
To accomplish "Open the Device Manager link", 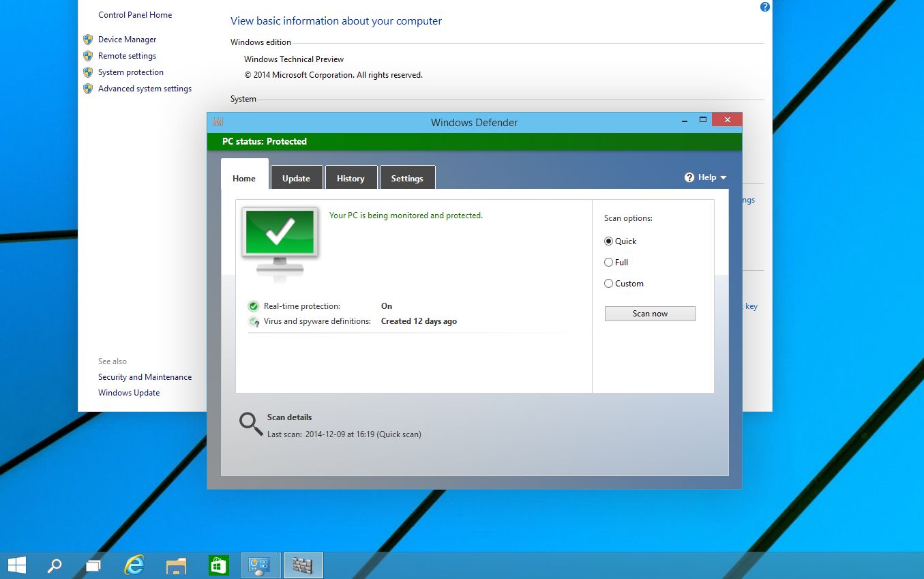I will 127,40.
